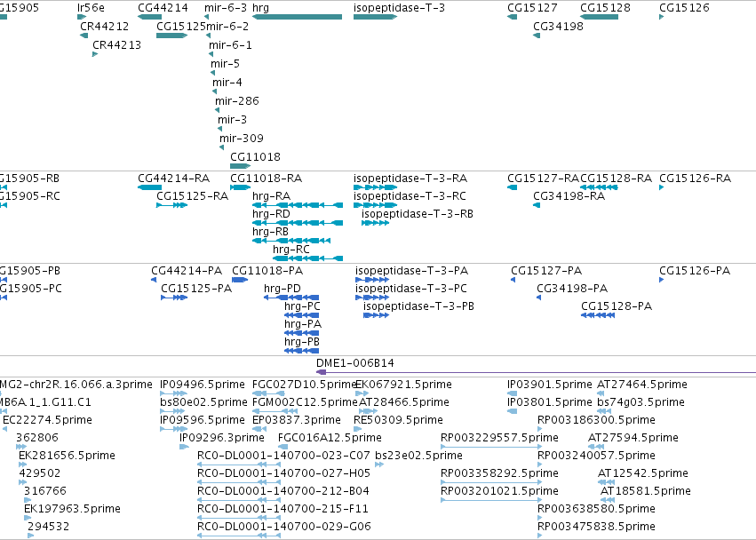The image size is (756, 540).
Task: Click the CG15125-PA protein label
Action: [196, 289]
